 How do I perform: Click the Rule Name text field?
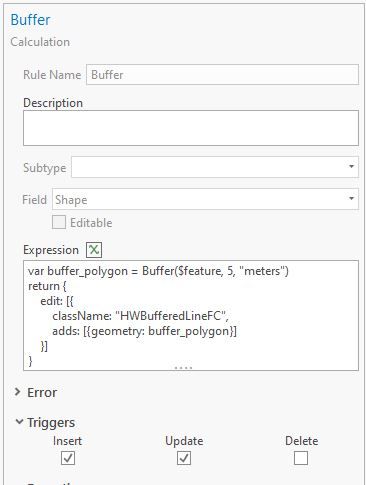point(222,75)
